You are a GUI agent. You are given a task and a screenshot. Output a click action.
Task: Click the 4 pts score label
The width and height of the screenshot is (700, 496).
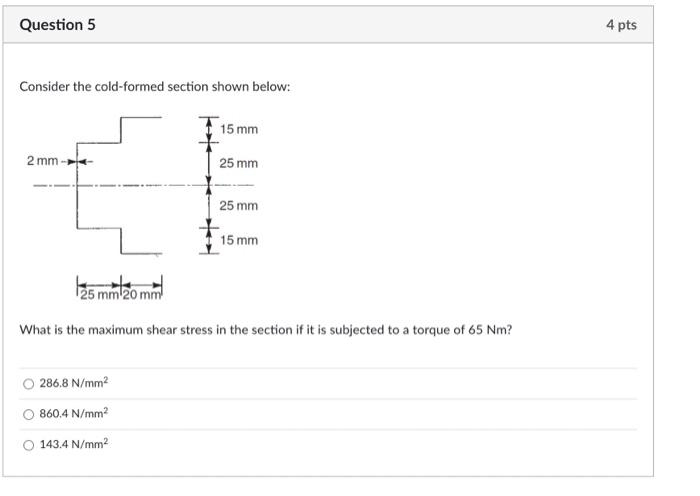621,25
